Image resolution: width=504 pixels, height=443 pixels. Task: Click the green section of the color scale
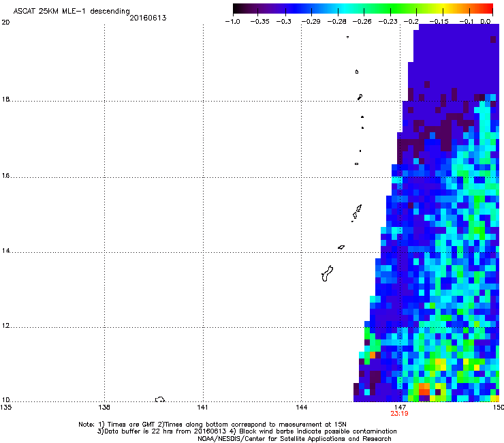point(390,8)
